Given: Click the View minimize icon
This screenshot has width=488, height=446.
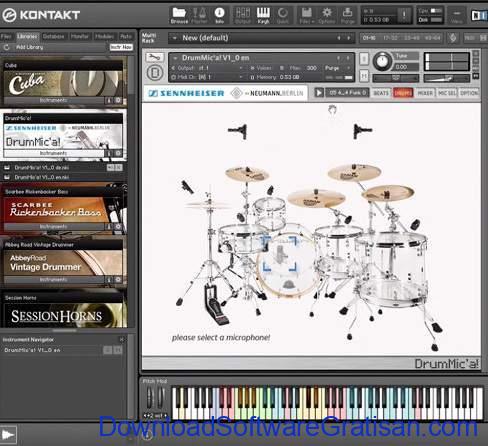Looking at the screenshot, I should [x=456, y=15].
